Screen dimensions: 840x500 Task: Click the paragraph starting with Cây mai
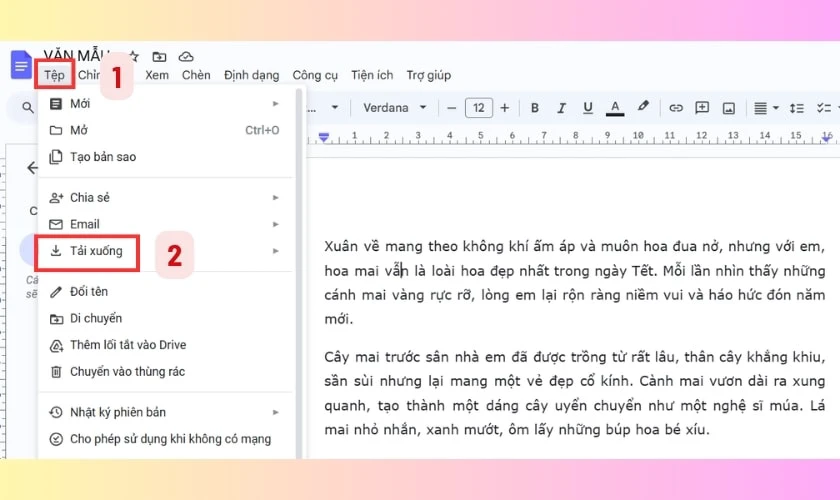coord(574,393)
